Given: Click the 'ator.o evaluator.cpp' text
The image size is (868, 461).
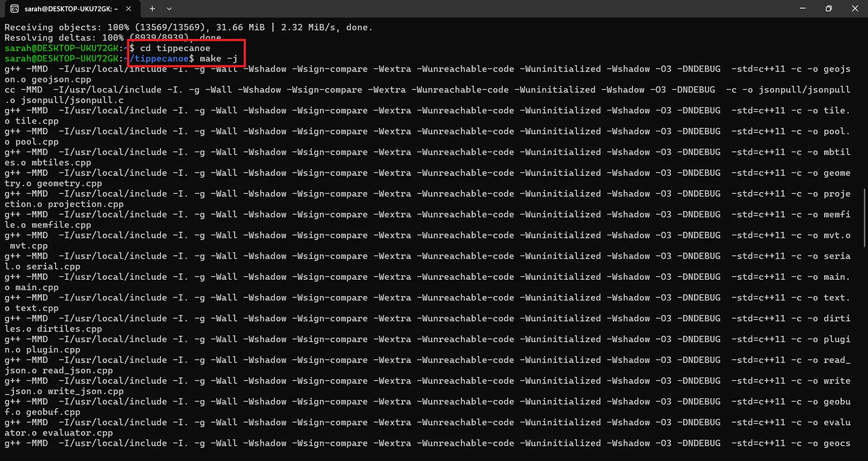Looking at the screenshot, I should click(59, 433).
